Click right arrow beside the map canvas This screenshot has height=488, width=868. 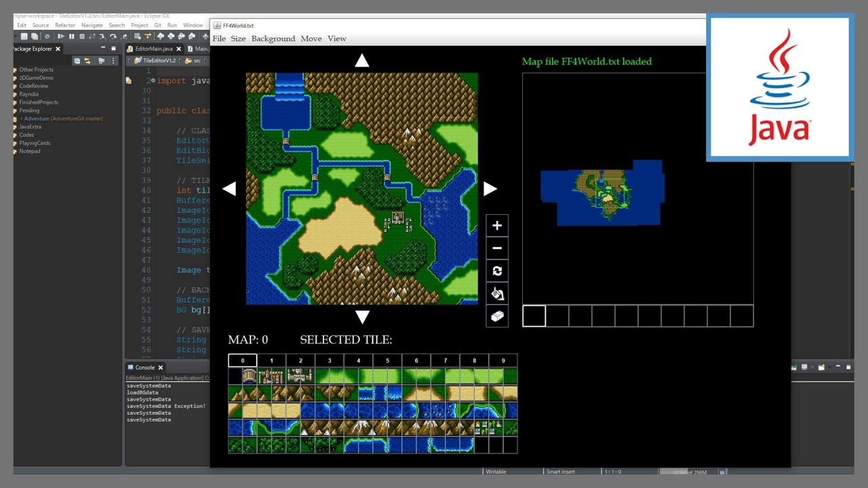click(490, 189)
